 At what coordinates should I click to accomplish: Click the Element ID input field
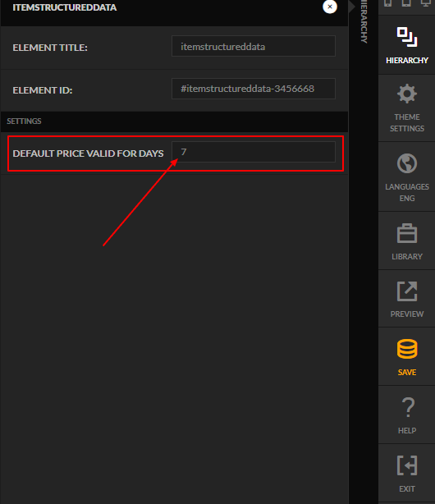click(x=254, y=89)
